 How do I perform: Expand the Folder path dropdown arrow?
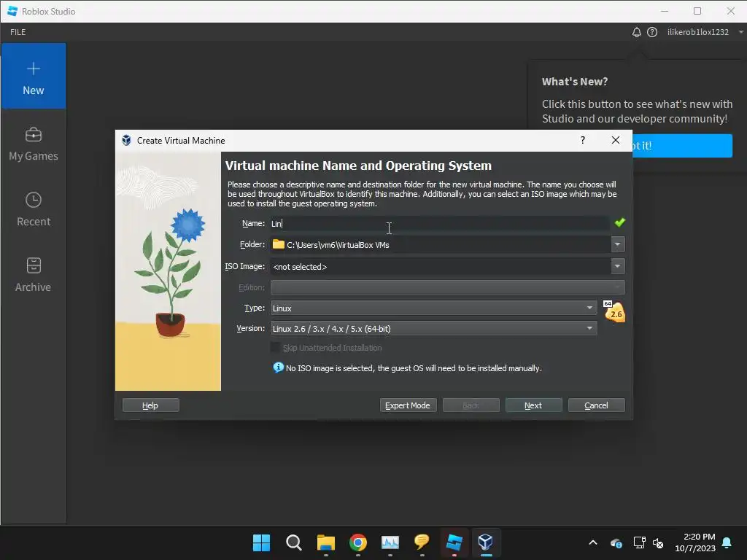click(x=617, y=245)
